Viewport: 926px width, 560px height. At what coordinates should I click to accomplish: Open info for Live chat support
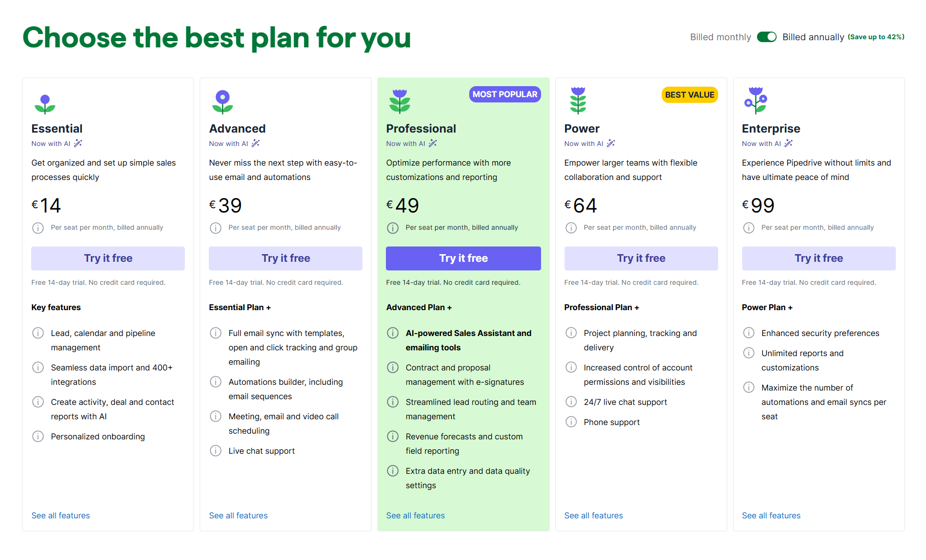[215, 450]
